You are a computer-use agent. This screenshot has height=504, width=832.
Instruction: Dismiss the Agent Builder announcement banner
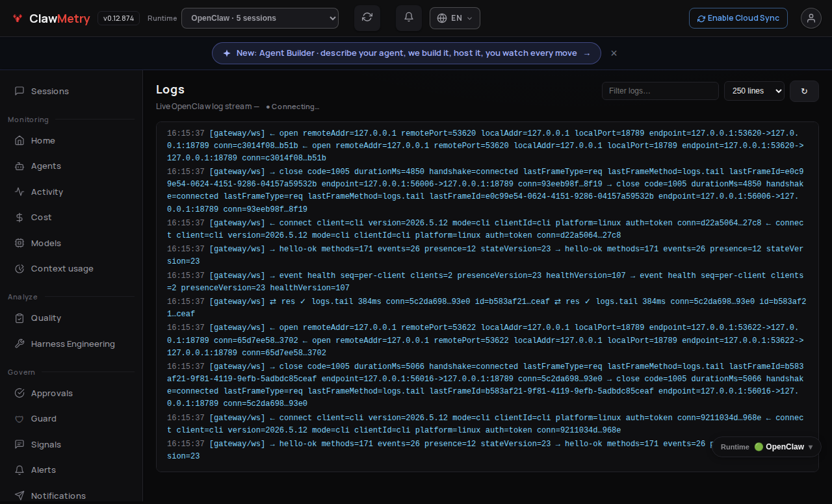(x=614, y=53)
